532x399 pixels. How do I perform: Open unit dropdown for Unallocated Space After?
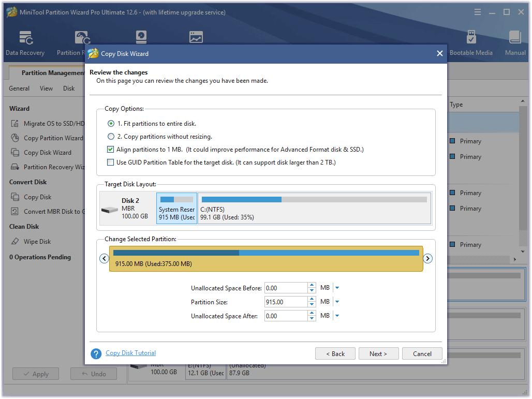click(337, 316)
